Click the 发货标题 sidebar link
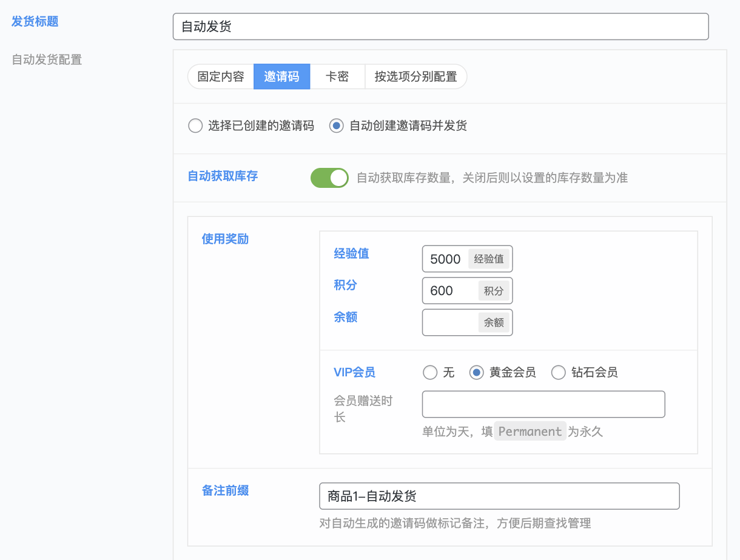The height and width of the screenshot is (560, 740). pyautogui.click(x=34, y=21)
